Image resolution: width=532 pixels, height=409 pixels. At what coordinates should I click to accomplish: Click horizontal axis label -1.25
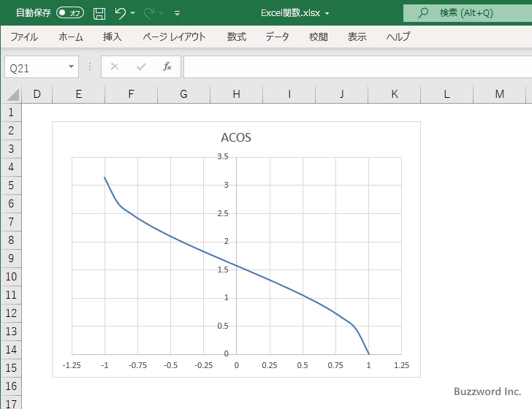tap(72, 365)
